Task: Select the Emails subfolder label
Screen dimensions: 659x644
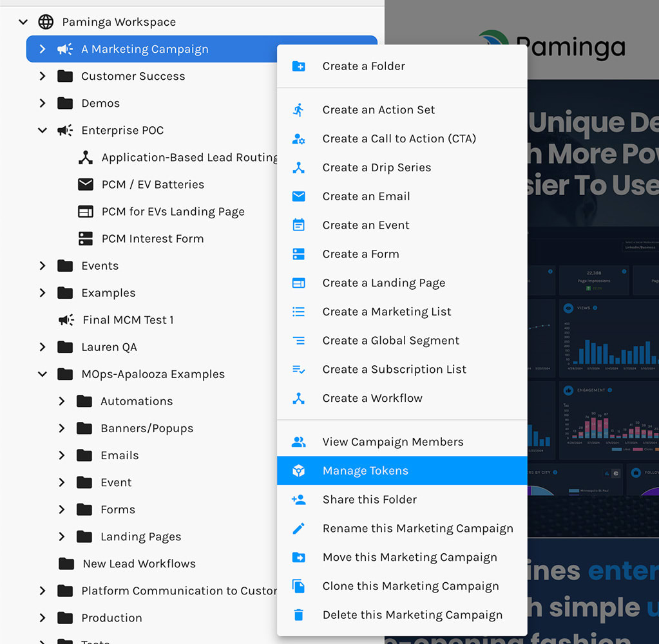Action: pyautogui.click(x=119, y=455)
